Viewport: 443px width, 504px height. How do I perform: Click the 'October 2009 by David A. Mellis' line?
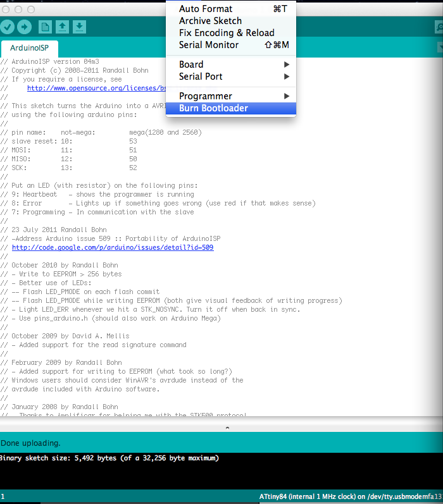coord(65,336)
